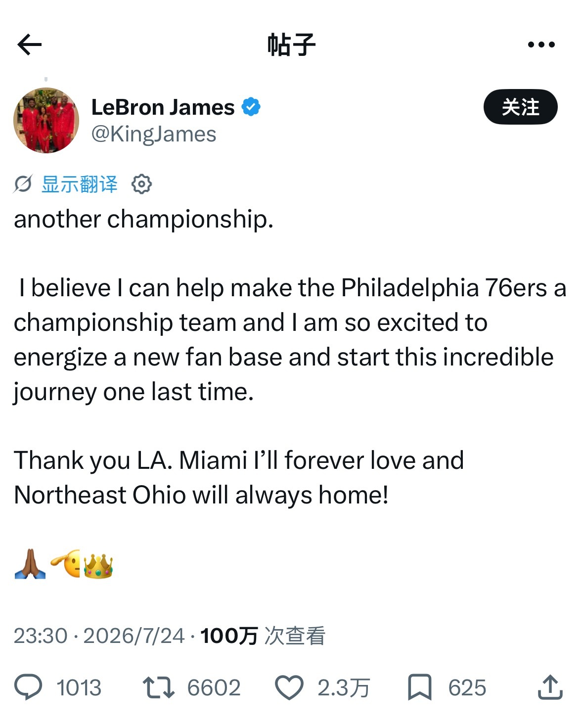Bookmark the post with the bookmark icon
The image size is (583, 728).
(x=419, y=687)
